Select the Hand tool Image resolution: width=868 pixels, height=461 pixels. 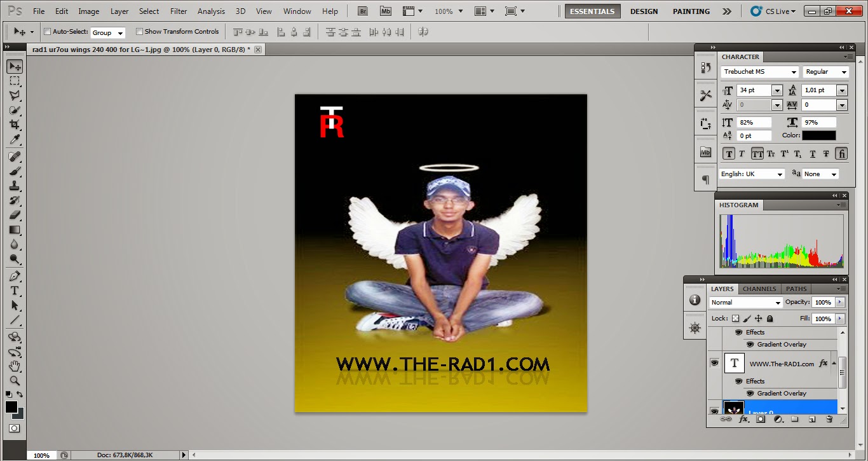pyautogui.click(x=14, y=366)
